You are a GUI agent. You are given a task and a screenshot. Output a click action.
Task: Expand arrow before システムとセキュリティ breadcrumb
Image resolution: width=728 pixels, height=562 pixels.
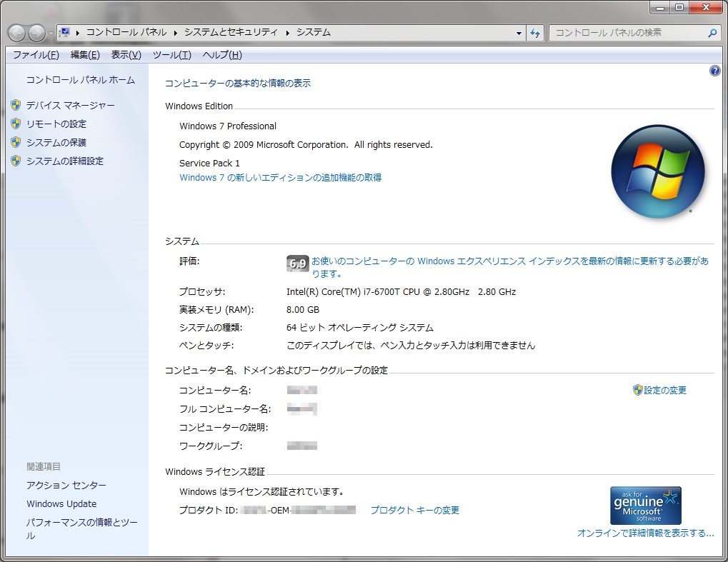click(x=176, y=33)
